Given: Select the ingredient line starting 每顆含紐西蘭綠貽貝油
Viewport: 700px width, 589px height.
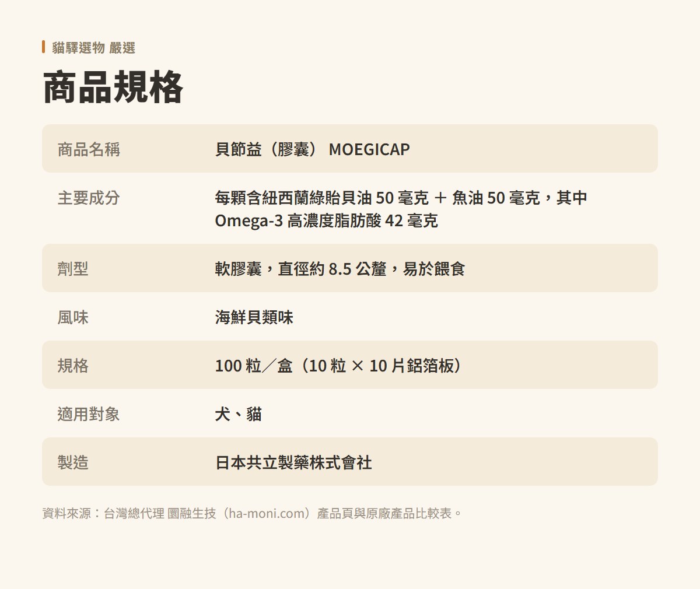Looking at the screenshot, I should 401,198.
